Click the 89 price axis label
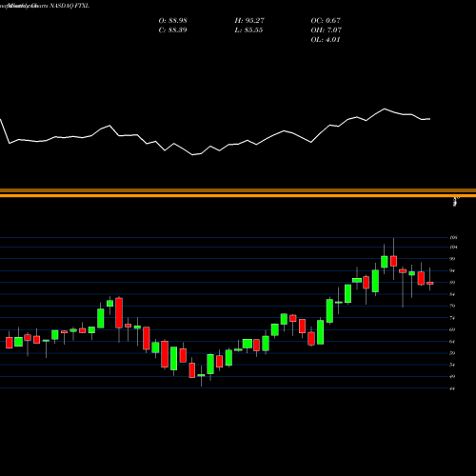Screen dimensions: 476x476 [x=452, y=283]
